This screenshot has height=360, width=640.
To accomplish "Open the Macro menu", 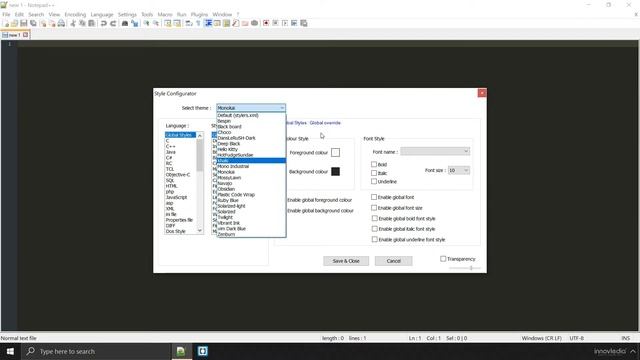I will pos(165,14).
